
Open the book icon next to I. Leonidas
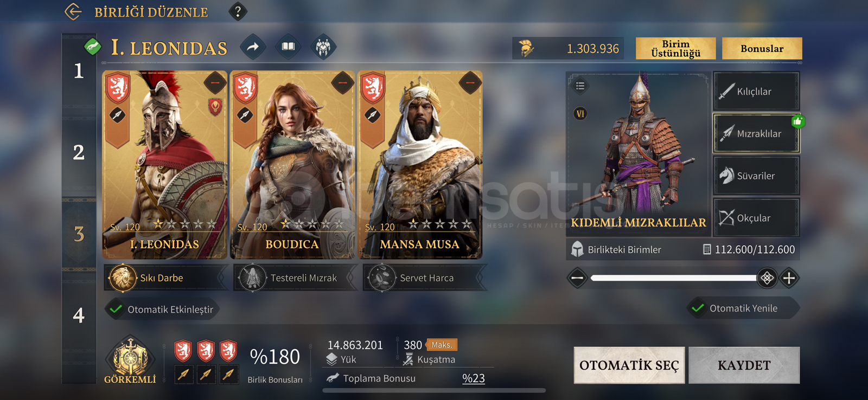tap(288, 47)
